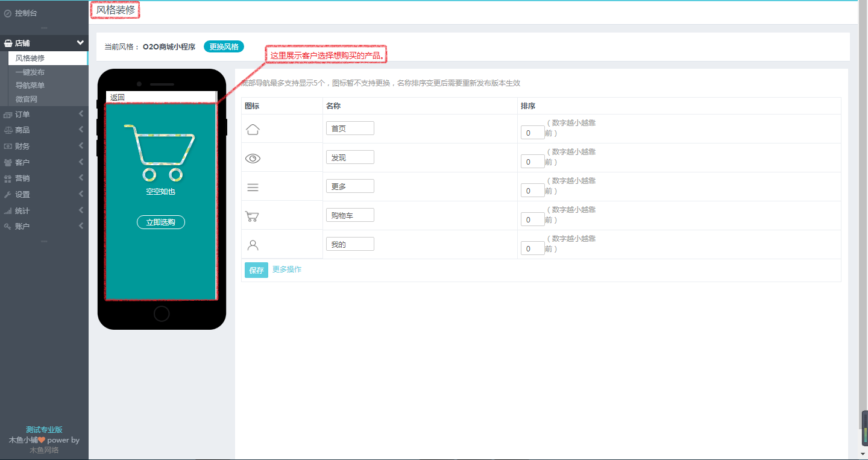Screen dimensions: 868x460
Task: Click 立即选购 in the phone preview
Action: (160, 222)
